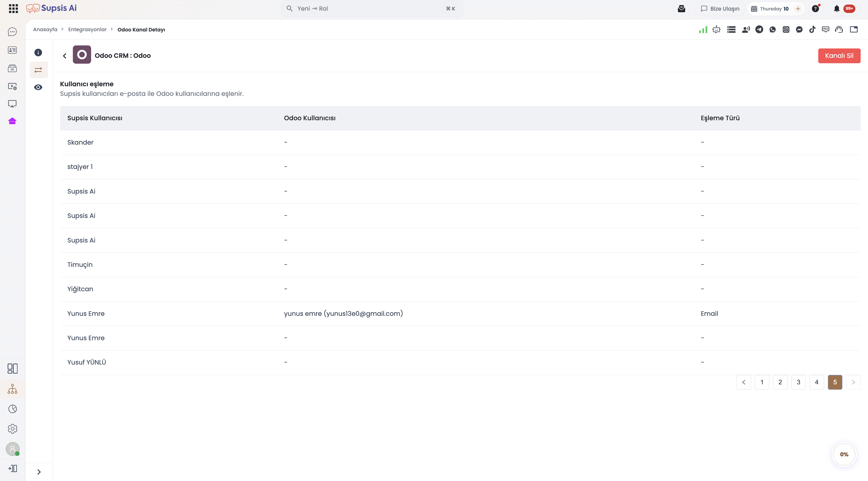Click the window panel icon

tap(854, 30)
